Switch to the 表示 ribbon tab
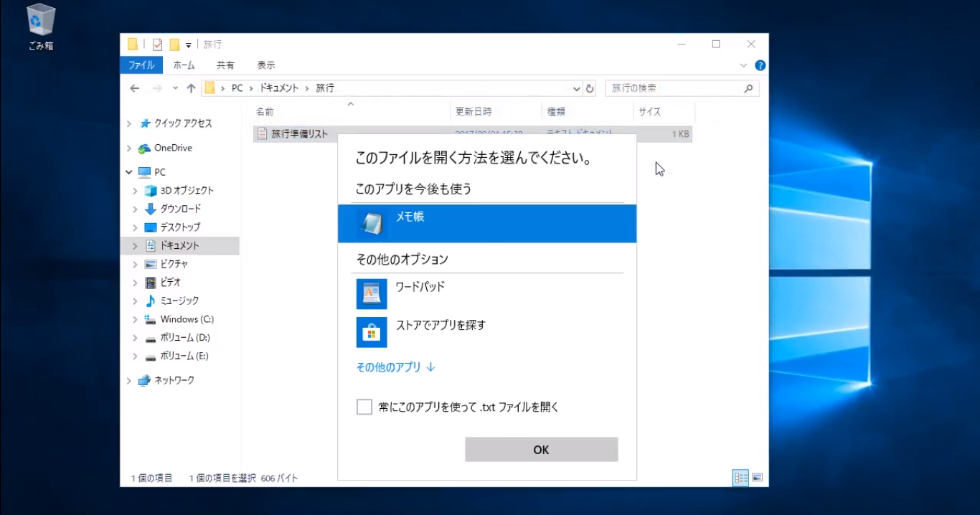Viewport: 980px width, 515px height. (x=266, y=65)
